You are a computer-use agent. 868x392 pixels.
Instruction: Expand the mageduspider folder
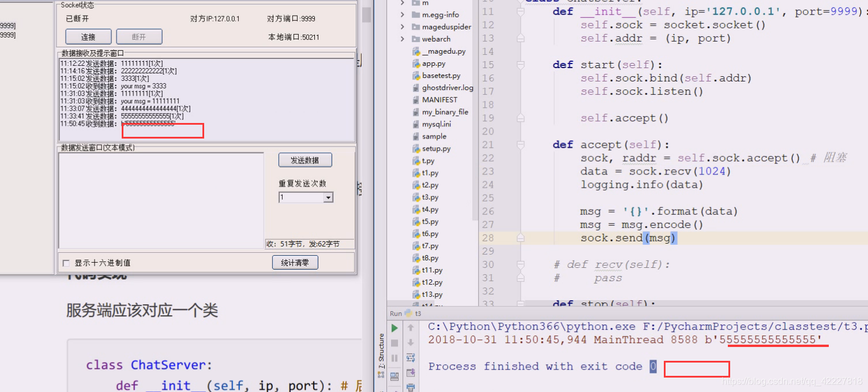click(x=402, y=27)
